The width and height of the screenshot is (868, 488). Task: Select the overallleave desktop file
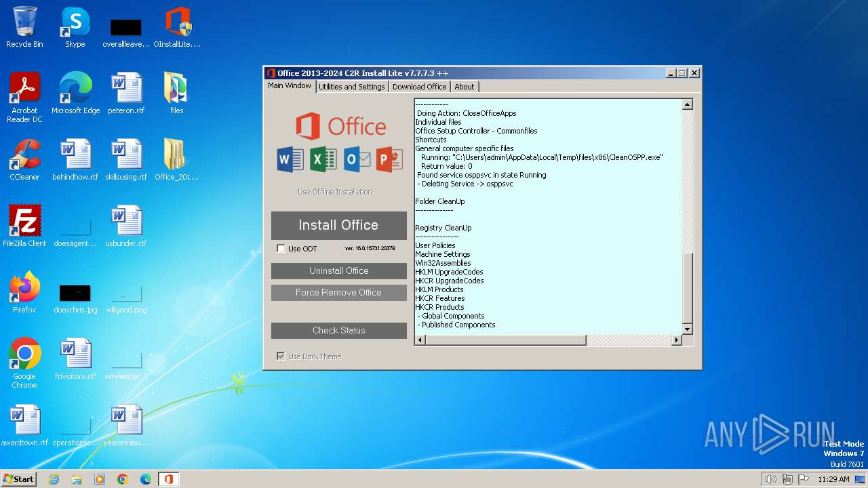click(126, 33)
